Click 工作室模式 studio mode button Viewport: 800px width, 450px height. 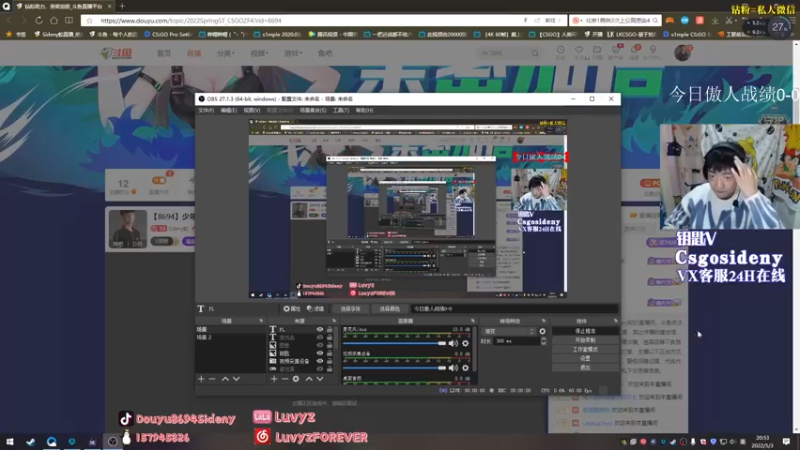[585, 349]
